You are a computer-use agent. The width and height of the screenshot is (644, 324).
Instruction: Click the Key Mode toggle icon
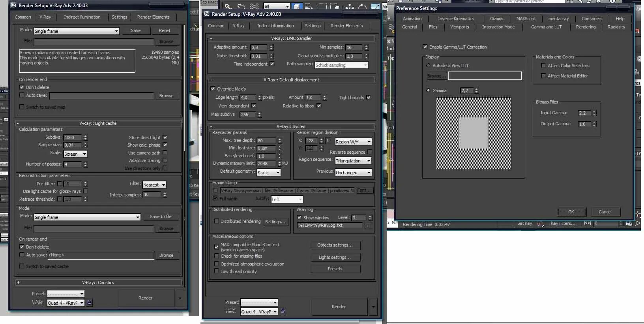(588, 224)
